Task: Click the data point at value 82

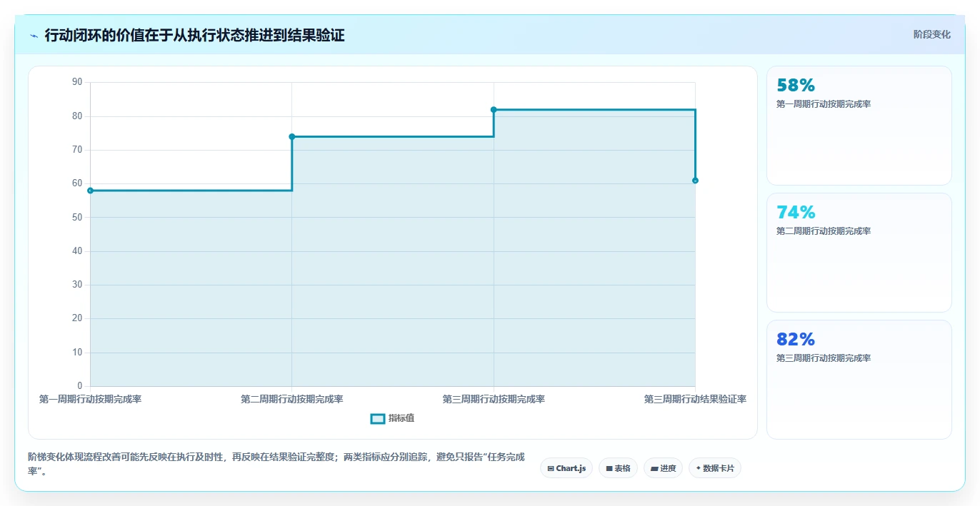Action: (494, 109)
